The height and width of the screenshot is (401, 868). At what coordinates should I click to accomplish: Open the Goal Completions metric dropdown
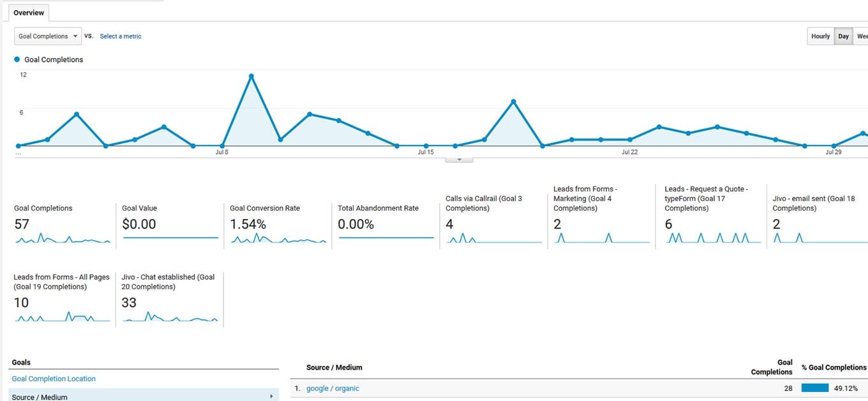(47, 36)
